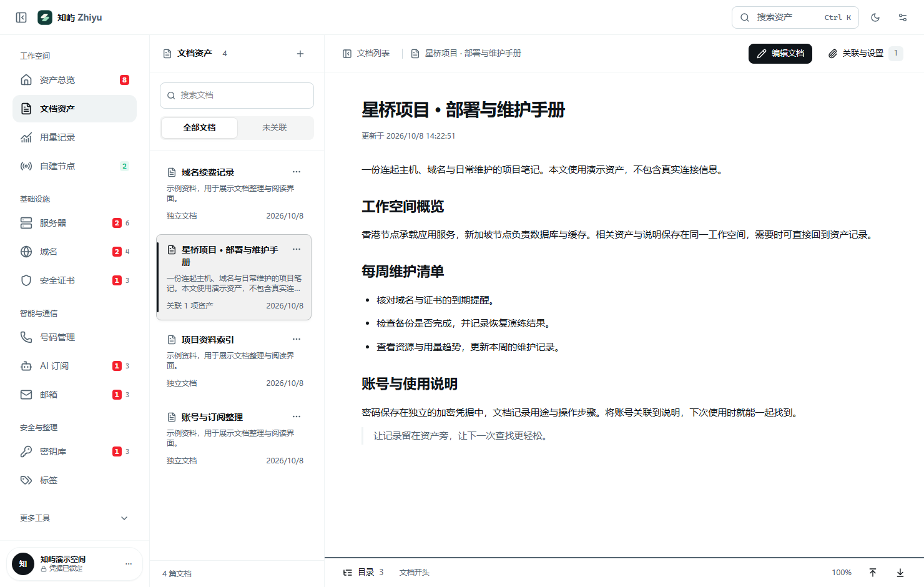
Task: Open 邮箱 in sidebar
Action: tap(75, 395)
